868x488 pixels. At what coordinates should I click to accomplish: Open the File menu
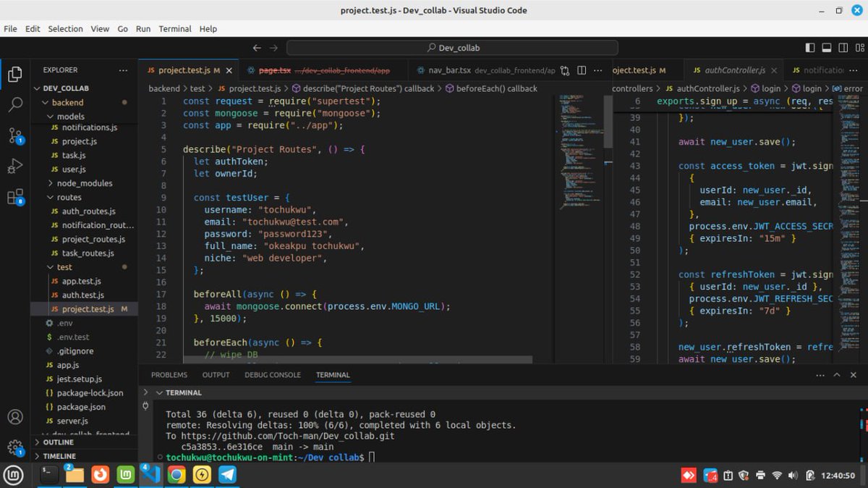pyautogui.click(x=10, y=29)
